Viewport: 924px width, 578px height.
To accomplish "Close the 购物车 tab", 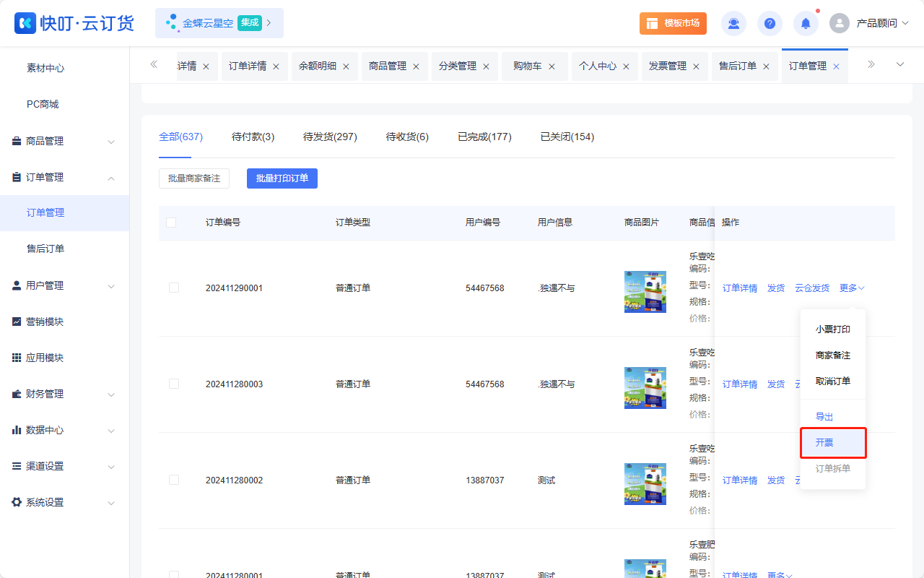I will (552, 66).
